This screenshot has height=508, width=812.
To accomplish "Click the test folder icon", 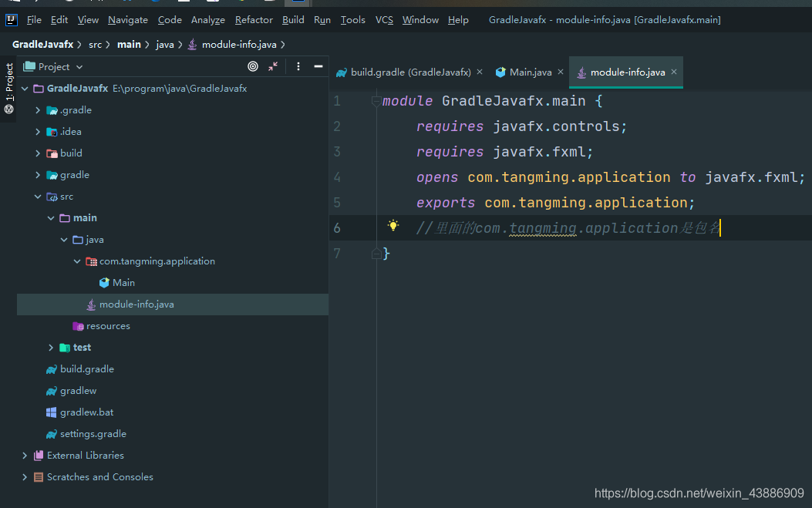I will click(65, 348).
